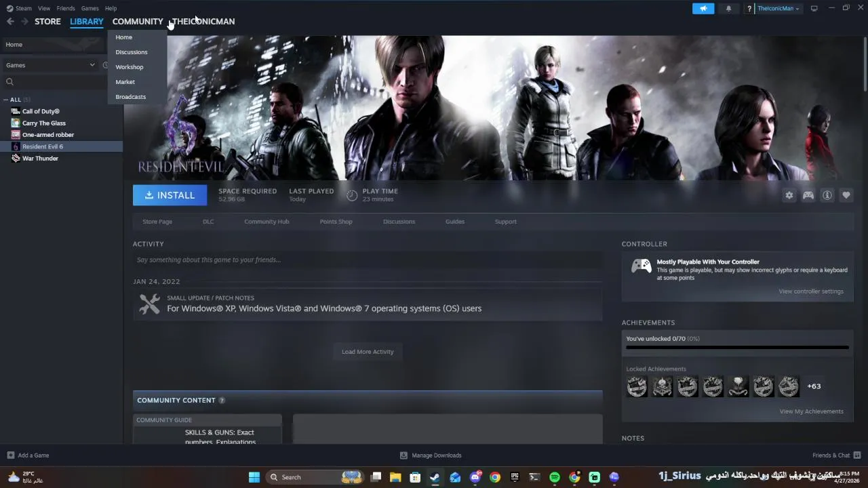This screenshot has height=488, width=868.
Task: Open the notifications bell
Action: coord(729,8)
